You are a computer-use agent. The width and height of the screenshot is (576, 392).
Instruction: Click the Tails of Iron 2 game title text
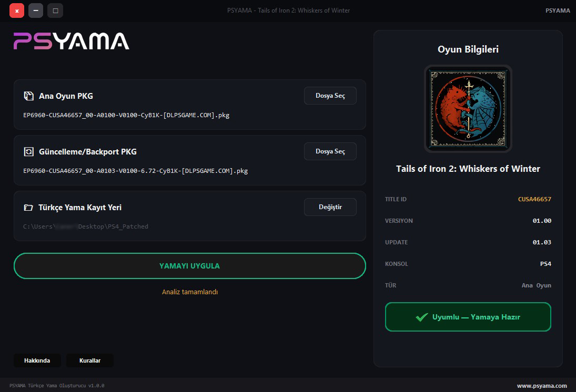click(x=468, y=169)
